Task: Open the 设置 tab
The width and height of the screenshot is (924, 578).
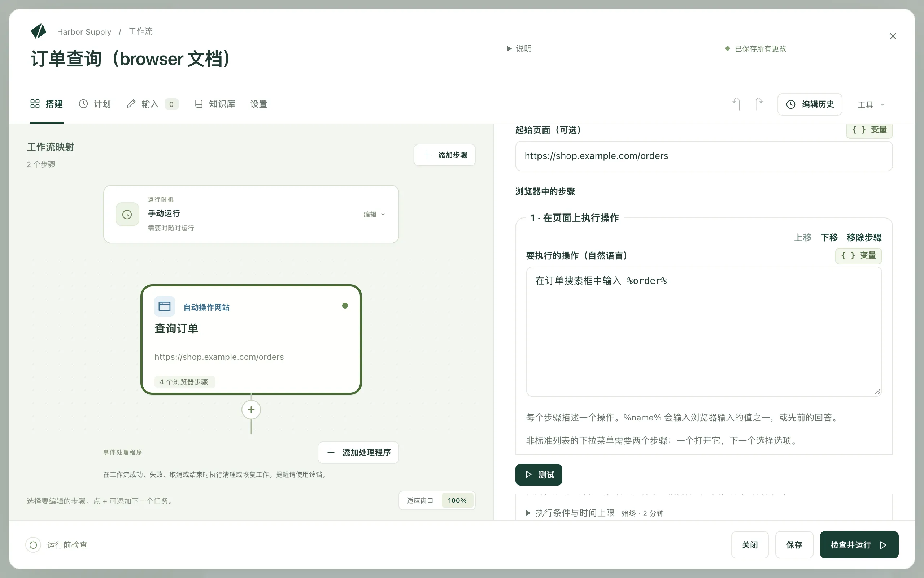Action: pyautogui.click(x=258, y=104)
